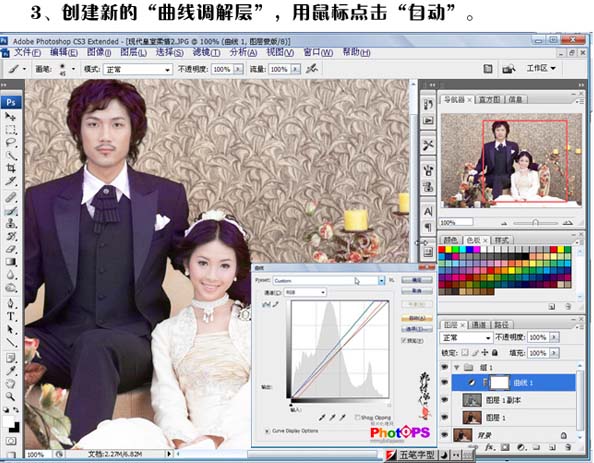Select the Move tool in the toolbox
The width and height of the screenshot is (594, 463).
tap(11, 116)
